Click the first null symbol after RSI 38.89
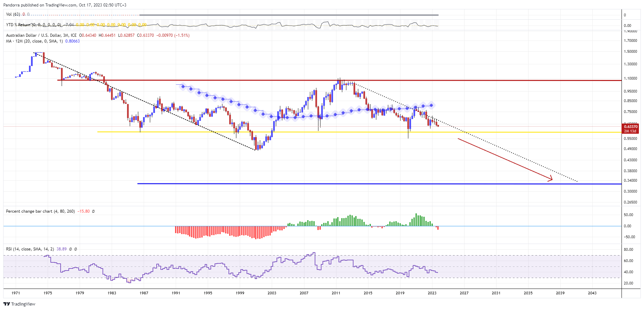Viewport: 644px width, 310px height. (x=70, y=249)
